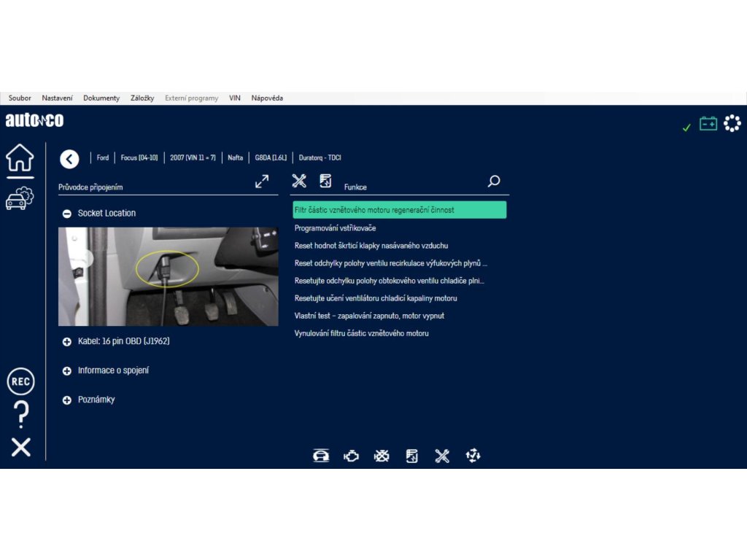Viewport: 747px width, 560px height.
Task: Select Vynulování filtru částic vznětového motoru
Action: pos(361,333)
